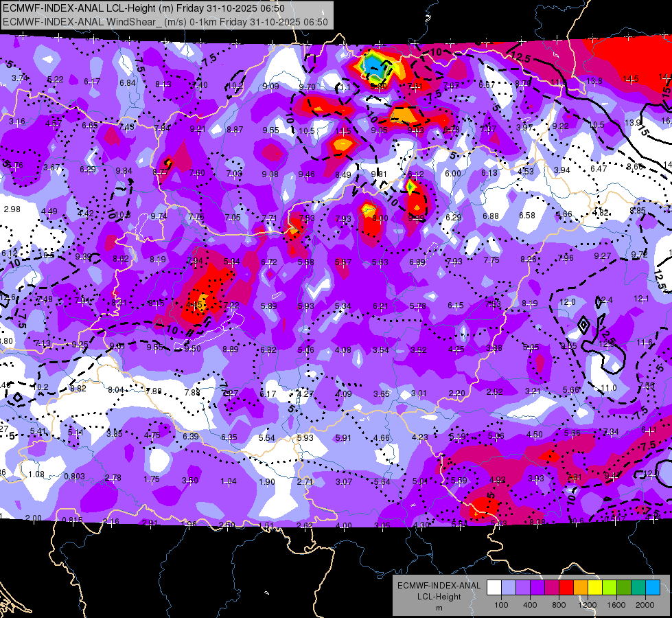Click the legend tick label 1600
The image size is (672, 618).
click(616, 605)
